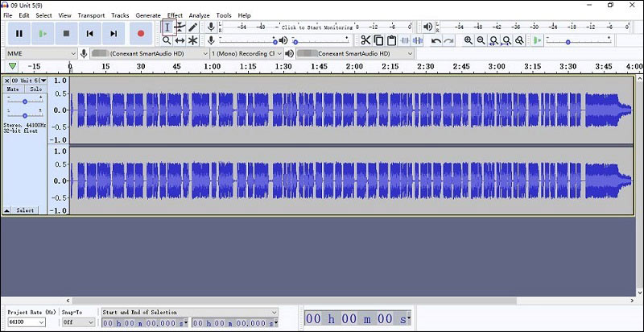Click Start Monitoring on recording meter

click(316, 27)
